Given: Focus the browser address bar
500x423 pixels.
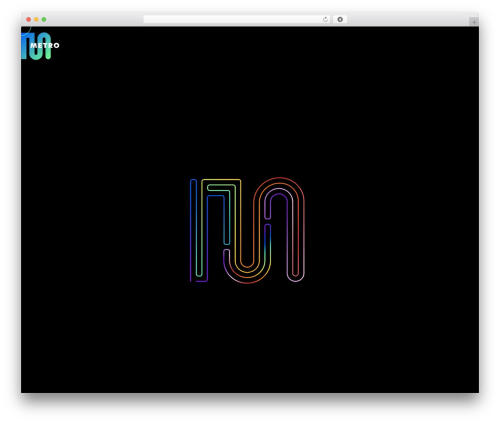Looking at the screenshot, I should (237, 19).
